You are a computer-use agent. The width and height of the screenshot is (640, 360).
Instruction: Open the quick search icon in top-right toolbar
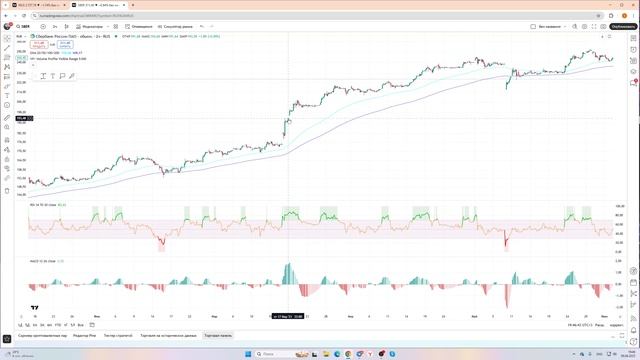pos(575,27)
